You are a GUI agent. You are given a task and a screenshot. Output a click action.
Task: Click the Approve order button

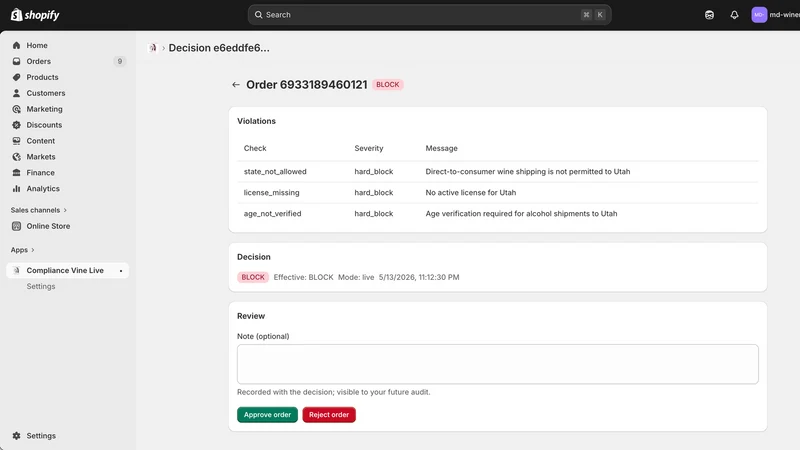267,415
